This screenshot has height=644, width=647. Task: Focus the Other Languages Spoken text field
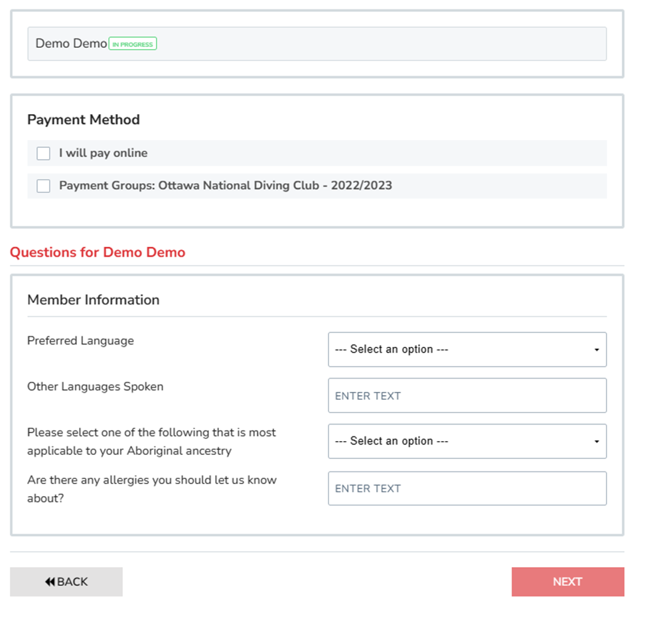coord(467,395)
